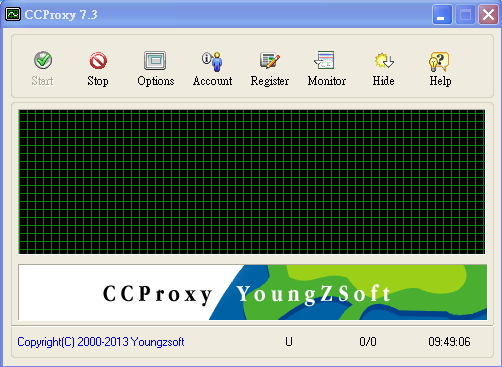Stop the proxy with red Stop icon

tap(98, 61)
